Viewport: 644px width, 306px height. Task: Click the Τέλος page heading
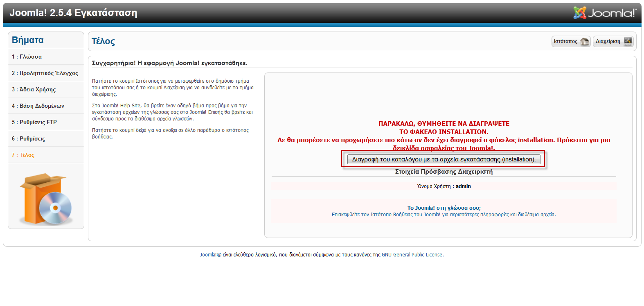(x=103, y=41)
